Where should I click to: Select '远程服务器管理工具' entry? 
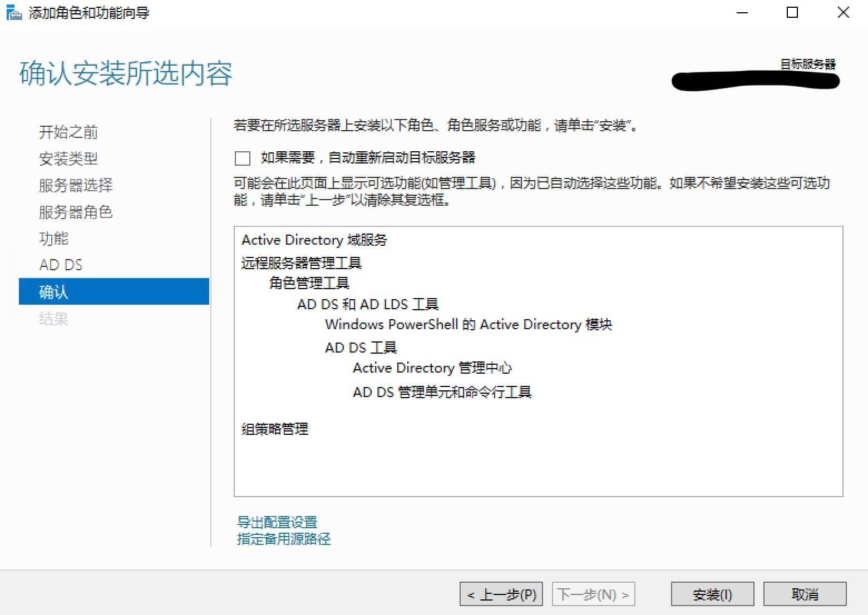[302, 262]
